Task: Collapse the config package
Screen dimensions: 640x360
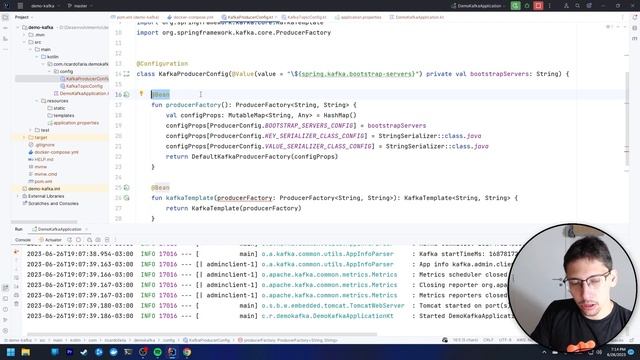Action: pyautogui.click(x=50, y=71)
